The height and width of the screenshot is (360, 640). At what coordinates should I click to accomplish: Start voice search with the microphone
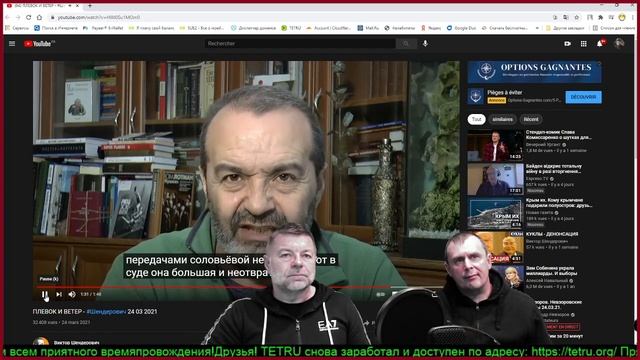pos(425,43)
